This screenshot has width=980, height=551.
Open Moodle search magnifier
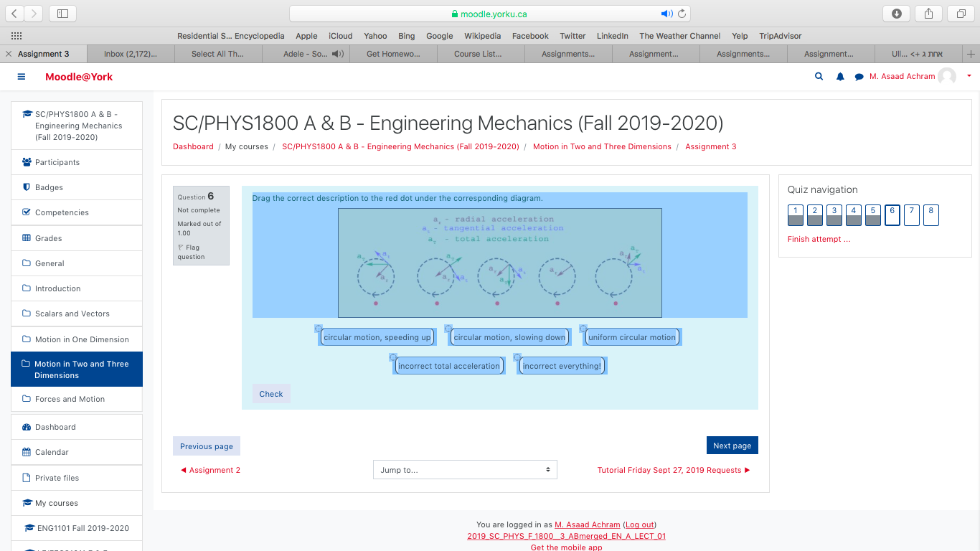[819, 77]
